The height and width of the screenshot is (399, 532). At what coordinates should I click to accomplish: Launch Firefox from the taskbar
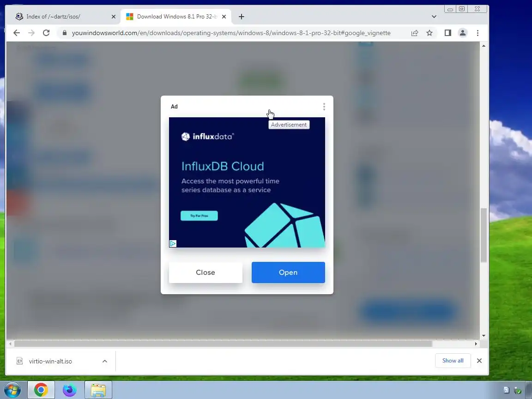coord(70,390)
